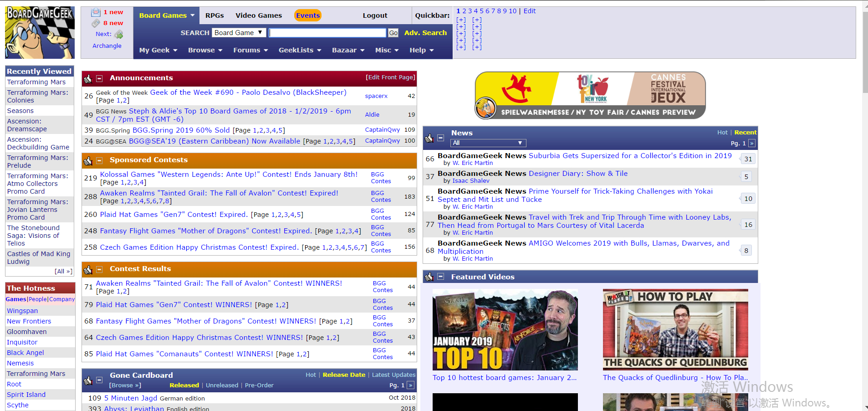Thumb up the Sponsored Contests module
Image resolution: width=868 pixels, height=411 pixels.
(x=88, y=161)
